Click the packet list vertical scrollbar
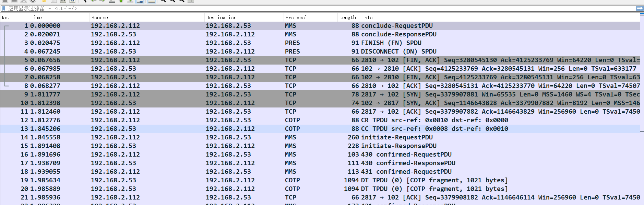 pos(642,103)
